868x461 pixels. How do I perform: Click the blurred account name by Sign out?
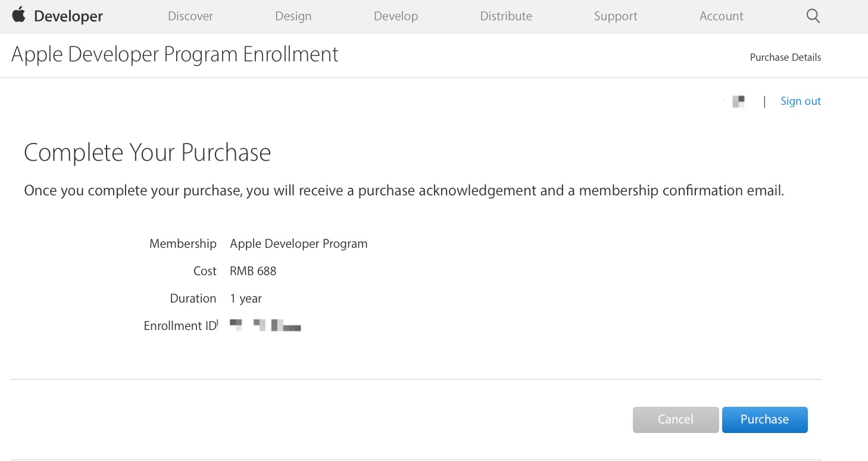tap(738, 101)
